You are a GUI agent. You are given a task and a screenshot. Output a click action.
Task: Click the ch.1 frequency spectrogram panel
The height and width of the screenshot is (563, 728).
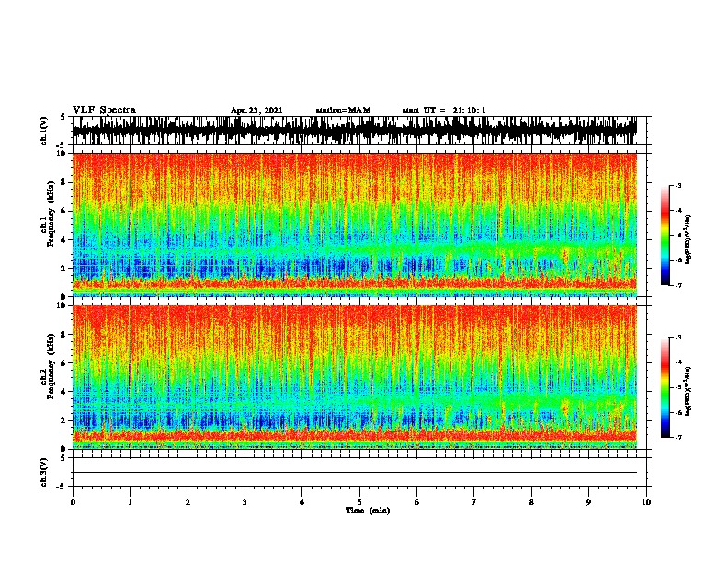coord(354,224)
